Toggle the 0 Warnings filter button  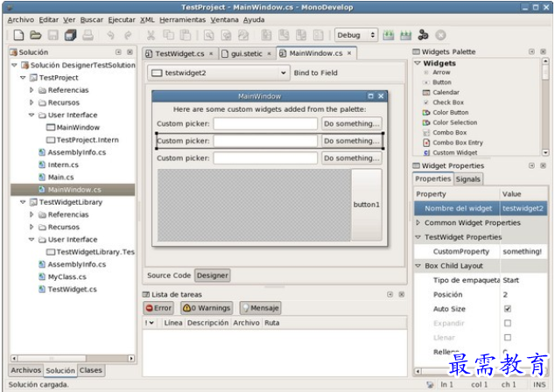(x=207, y=308)
